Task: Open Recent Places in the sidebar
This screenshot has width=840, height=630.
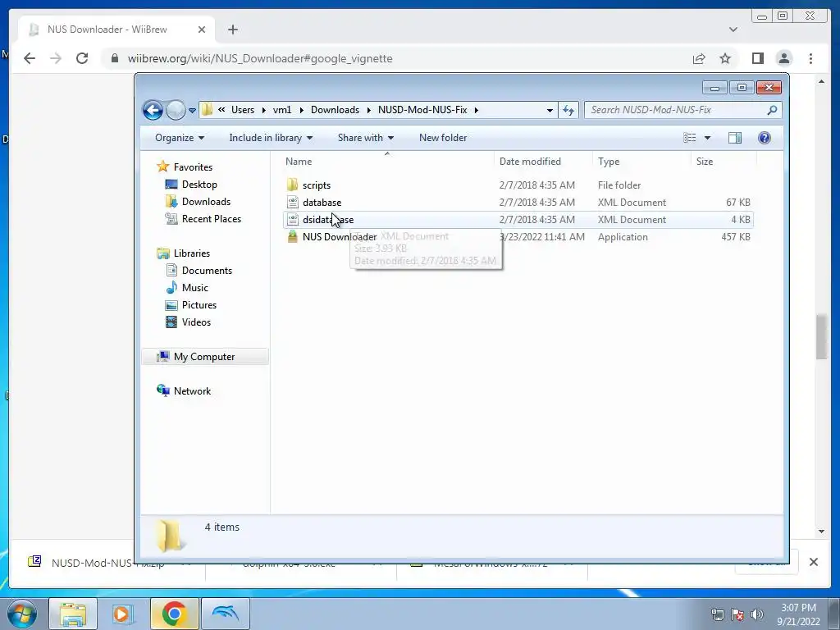Action: (x=211, y=218)
